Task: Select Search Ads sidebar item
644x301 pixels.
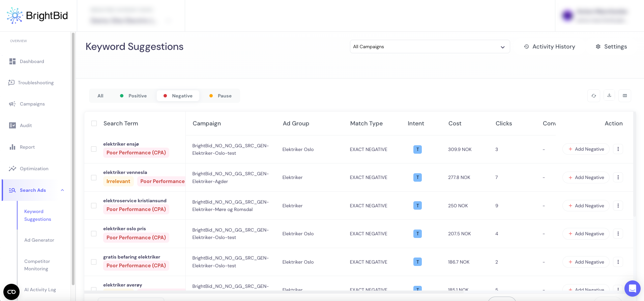Action: [33, 190]
